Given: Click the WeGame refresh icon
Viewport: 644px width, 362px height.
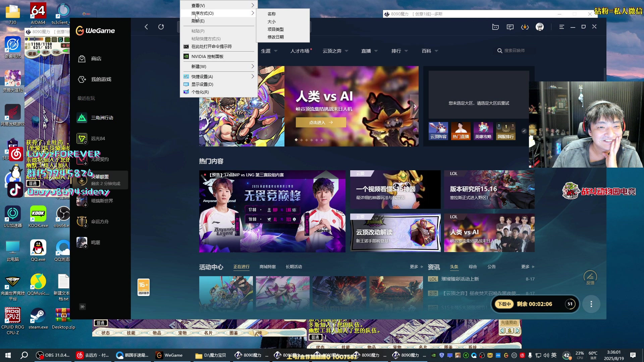Looking at the screenshot, I should pyautogui.click(x=161, y=27).
